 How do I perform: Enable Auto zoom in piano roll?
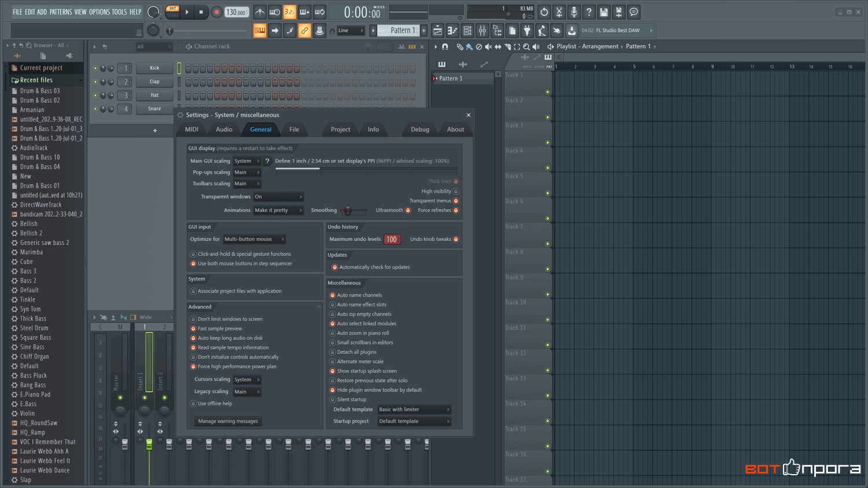point(333,333)
